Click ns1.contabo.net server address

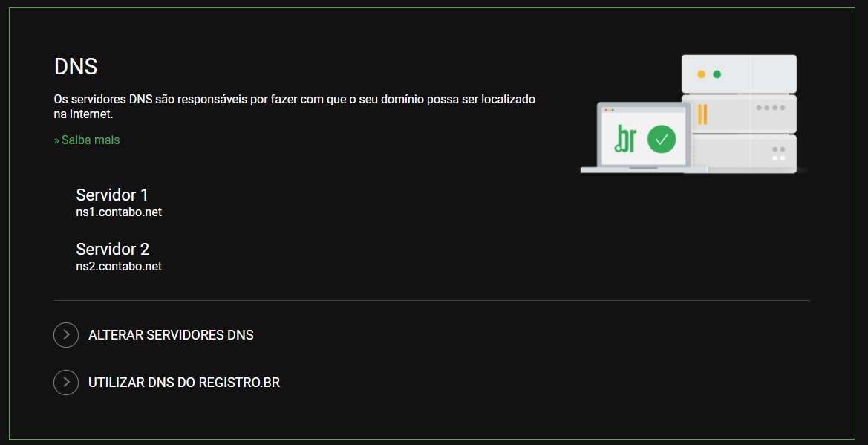point(119,212)
